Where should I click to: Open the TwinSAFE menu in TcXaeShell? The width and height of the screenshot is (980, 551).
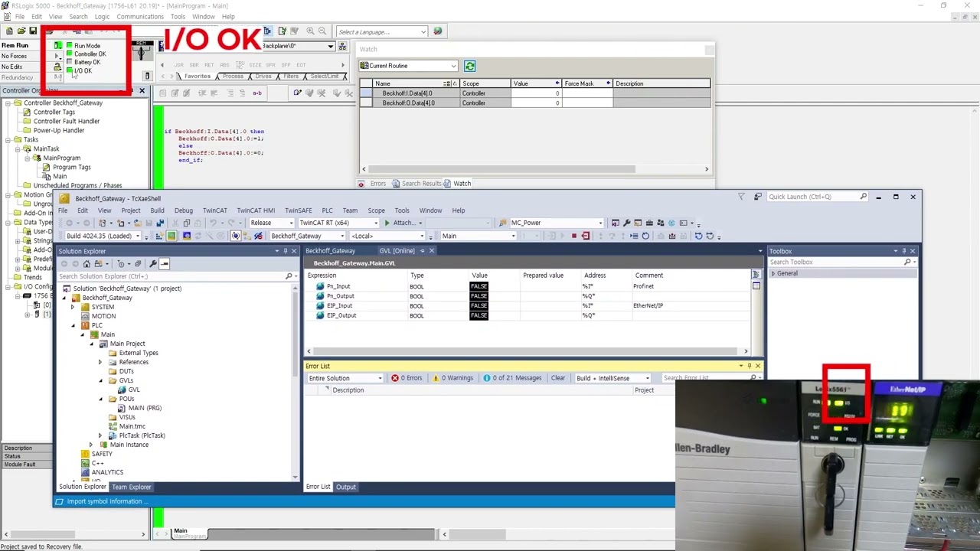[298, 210]
